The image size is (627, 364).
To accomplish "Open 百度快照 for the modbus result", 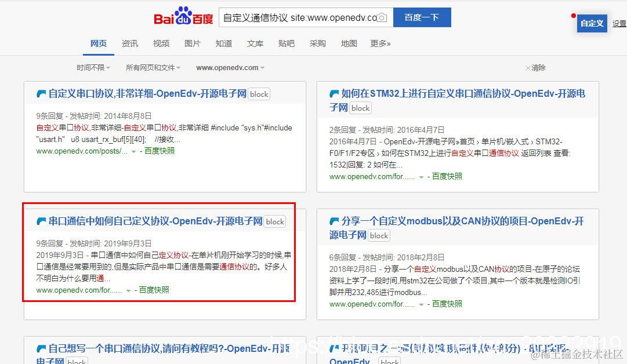I will (447, 304).
